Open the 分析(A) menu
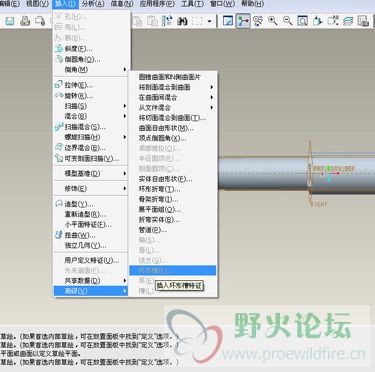The image size is (375, 372). [93, 4]
